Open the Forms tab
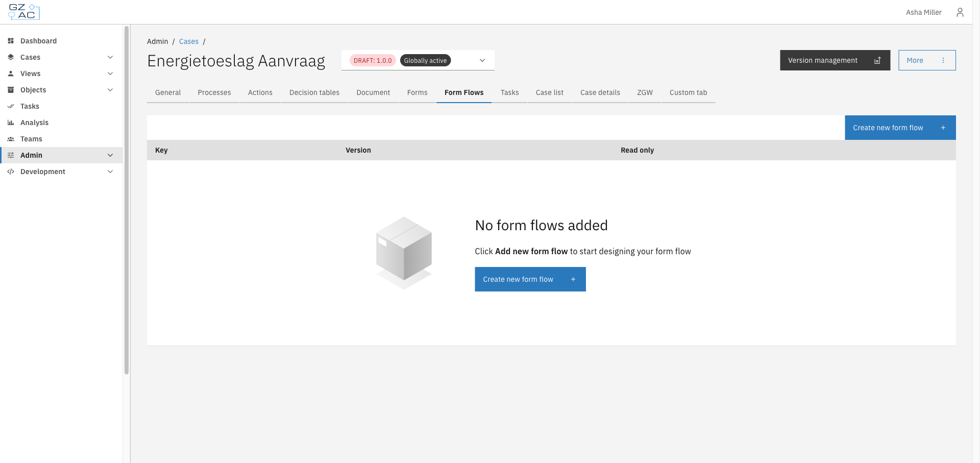Image resolution: width=980 pixels, height=463 pixels. click(418, 92)
